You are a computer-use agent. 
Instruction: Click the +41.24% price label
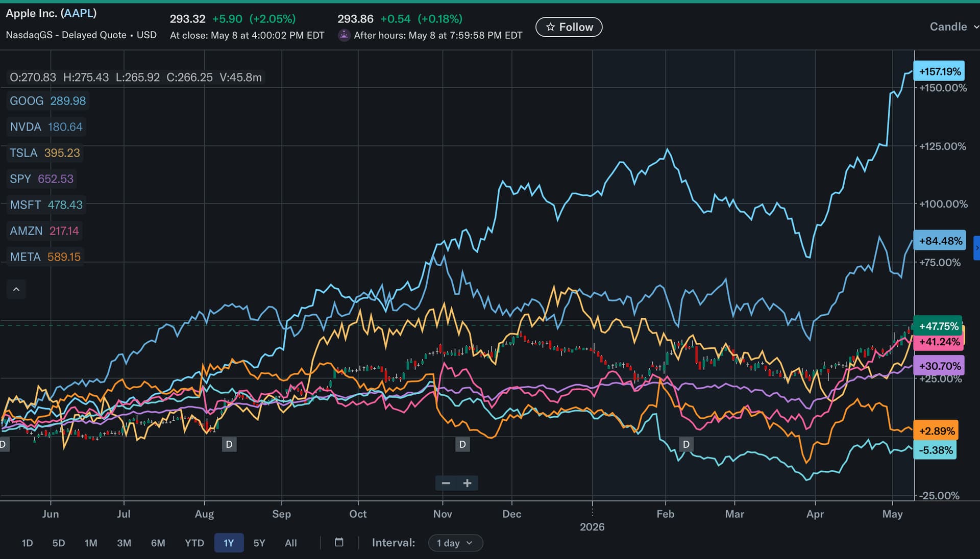click(x=939, y=342)
